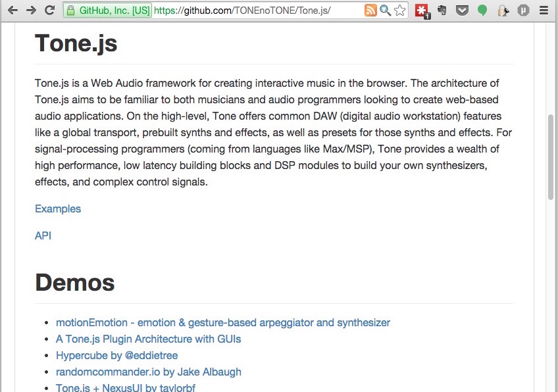Click the forward navigation arrow

31,11
